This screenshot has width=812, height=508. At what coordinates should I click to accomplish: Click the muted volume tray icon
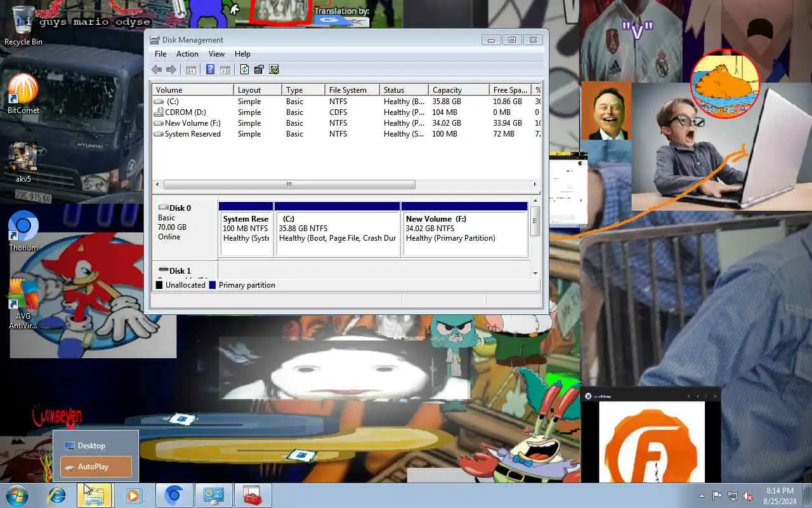[749, 496]
